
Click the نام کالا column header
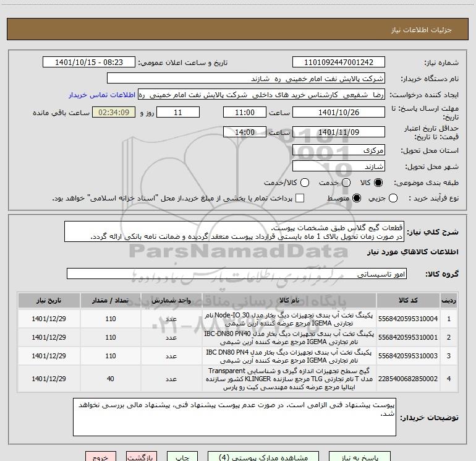tap(289, 300)
